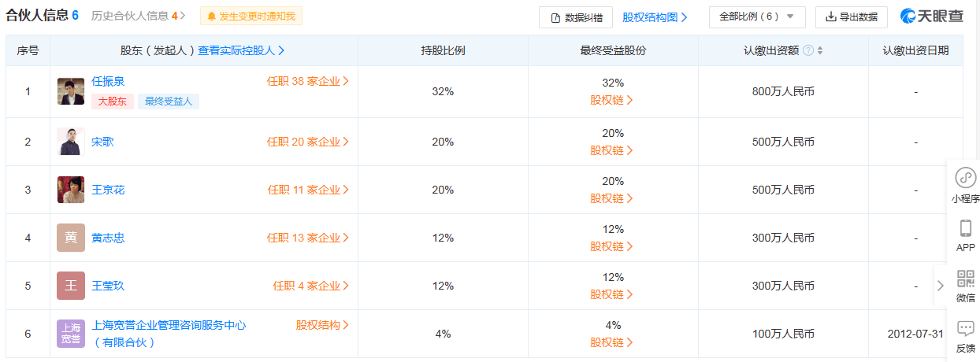Open the APP phone icon
Viewport: 980px width, 362px height.
(965, 229)
